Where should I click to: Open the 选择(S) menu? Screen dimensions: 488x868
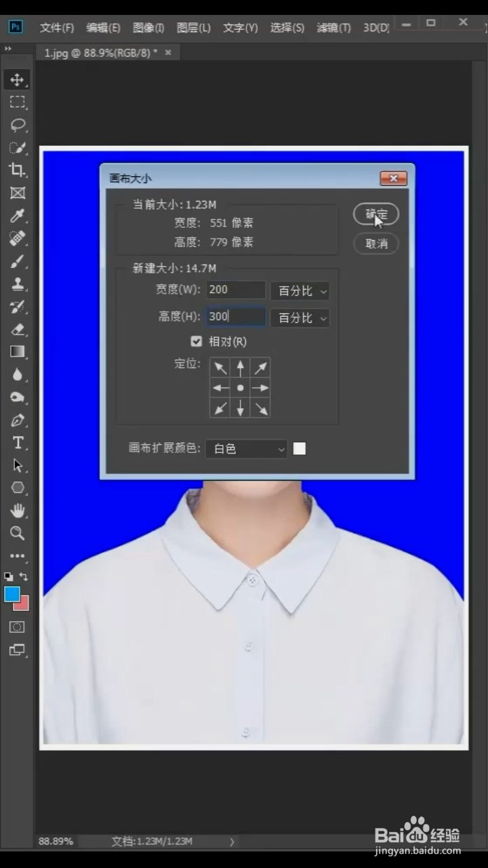[x=287, y=28]
